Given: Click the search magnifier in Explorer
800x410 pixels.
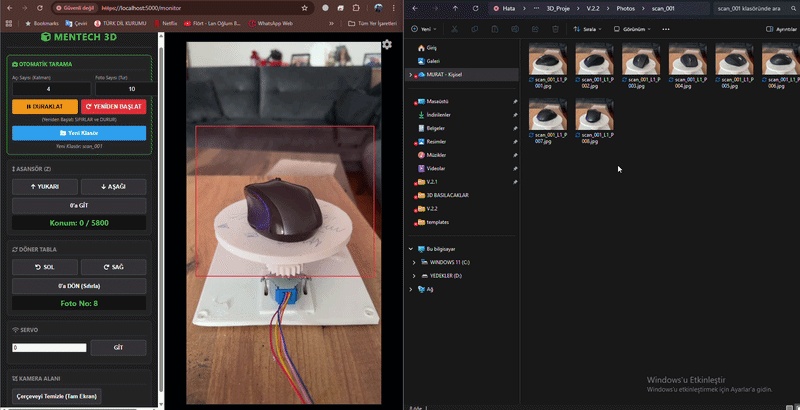Looking at the screenshot, I should pos(792,8).
